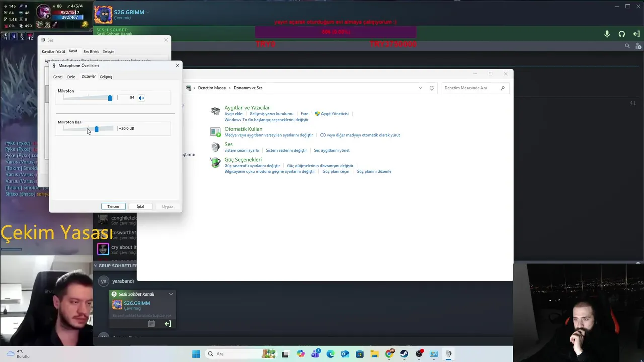Open the Otomatik Kullan heading
The height and width of the screenshot is (362, 644).
pyautogui.click(x=244, y=129)
